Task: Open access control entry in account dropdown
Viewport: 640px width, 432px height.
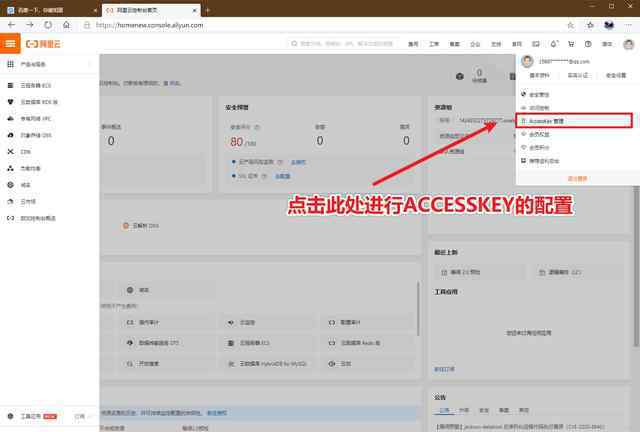Action: (539, 108)
